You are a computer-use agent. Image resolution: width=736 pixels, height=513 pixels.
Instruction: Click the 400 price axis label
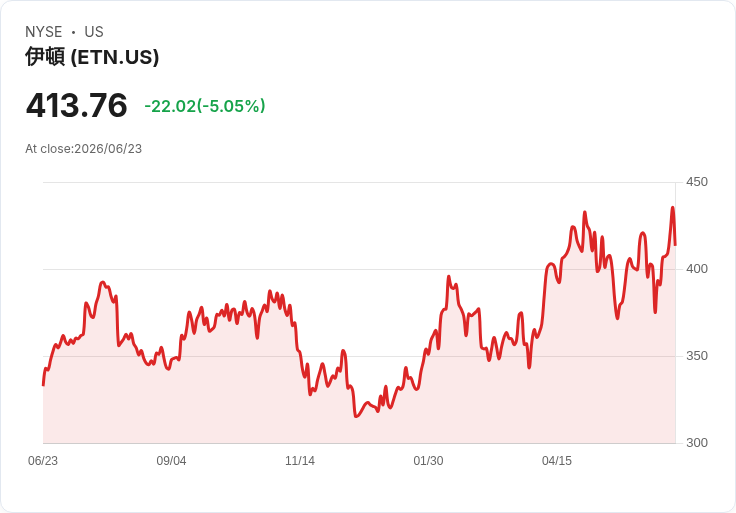697,269
